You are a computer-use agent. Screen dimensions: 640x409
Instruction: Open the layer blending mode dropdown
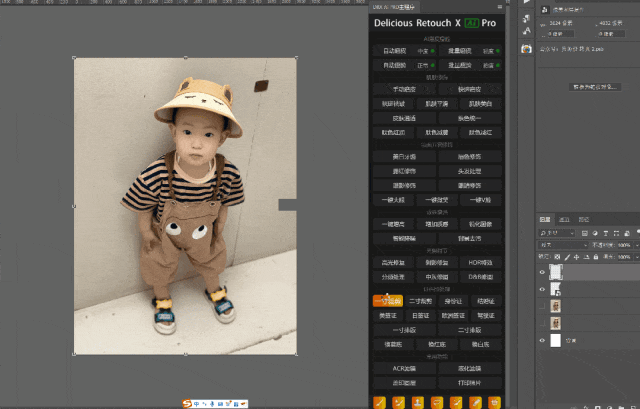pos(563,245)
